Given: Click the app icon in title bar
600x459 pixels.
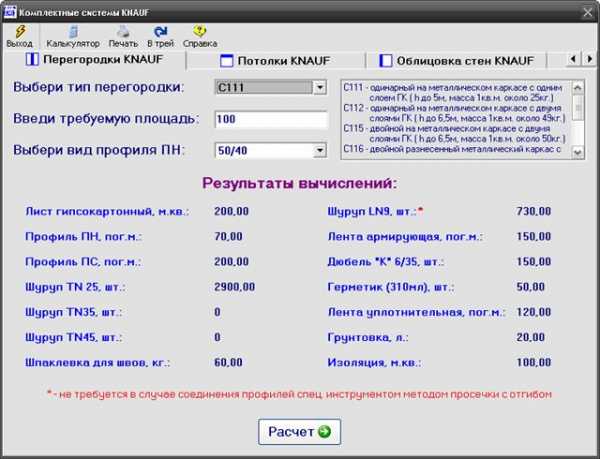Looking at the screenshot, I should 10,12.
